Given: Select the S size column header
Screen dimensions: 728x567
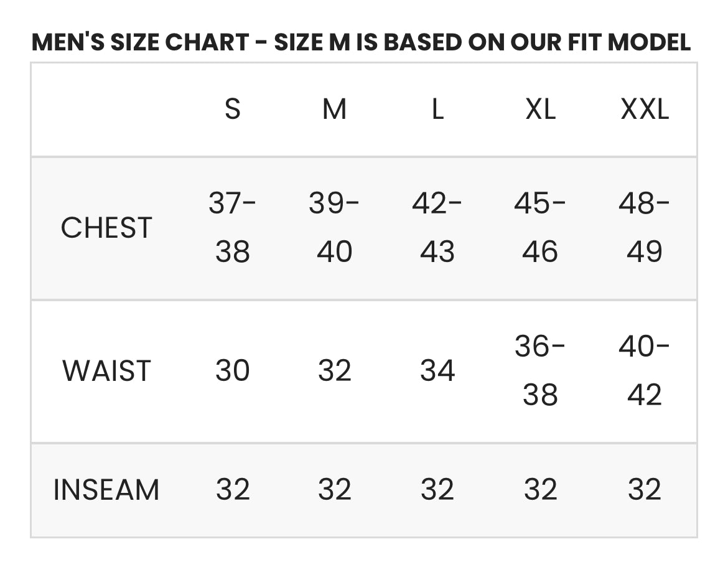Looking at the screenshot, I should click(232, 110).
